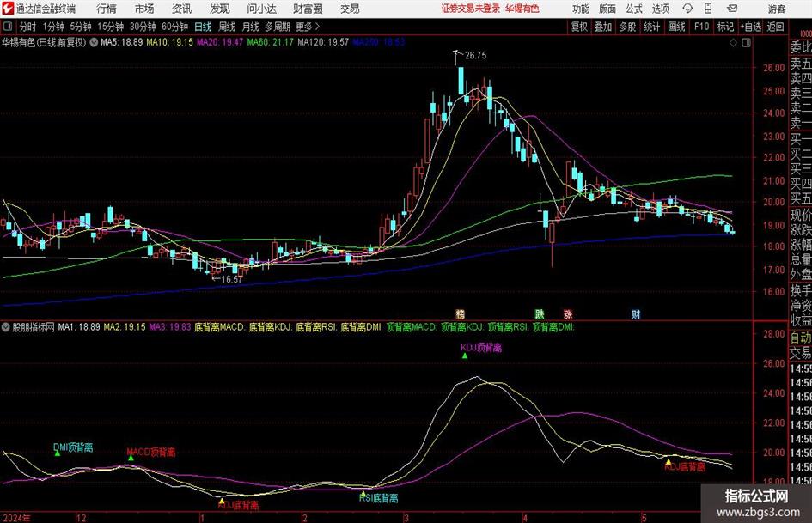Click the 26.75 high price label

tap(475, 56)
